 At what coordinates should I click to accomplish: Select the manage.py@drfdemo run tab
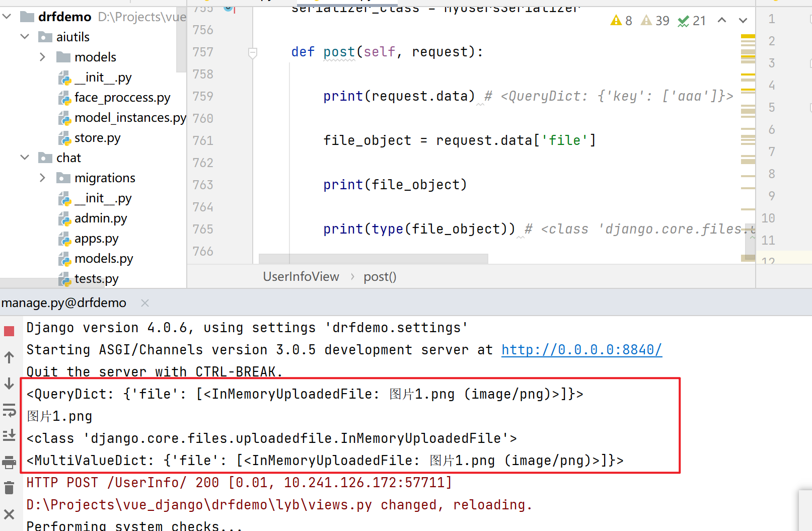[64, 303]
